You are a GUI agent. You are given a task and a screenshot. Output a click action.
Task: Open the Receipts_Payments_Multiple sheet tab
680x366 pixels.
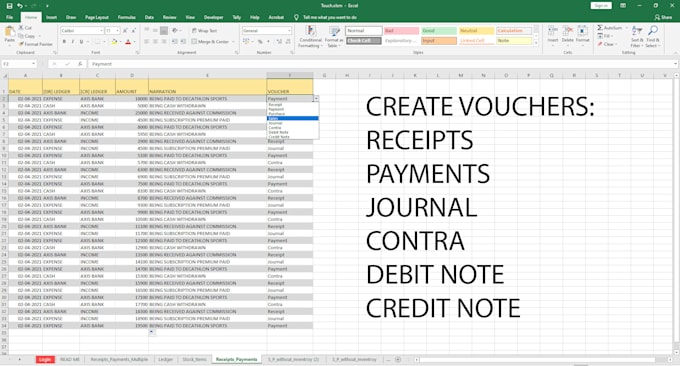pyautogui.click(x=119, y=359)
